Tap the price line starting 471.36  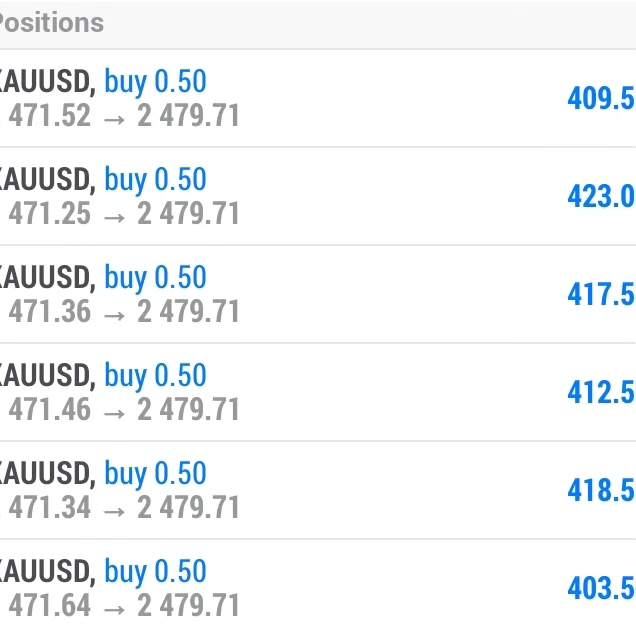tap(123, 312)
